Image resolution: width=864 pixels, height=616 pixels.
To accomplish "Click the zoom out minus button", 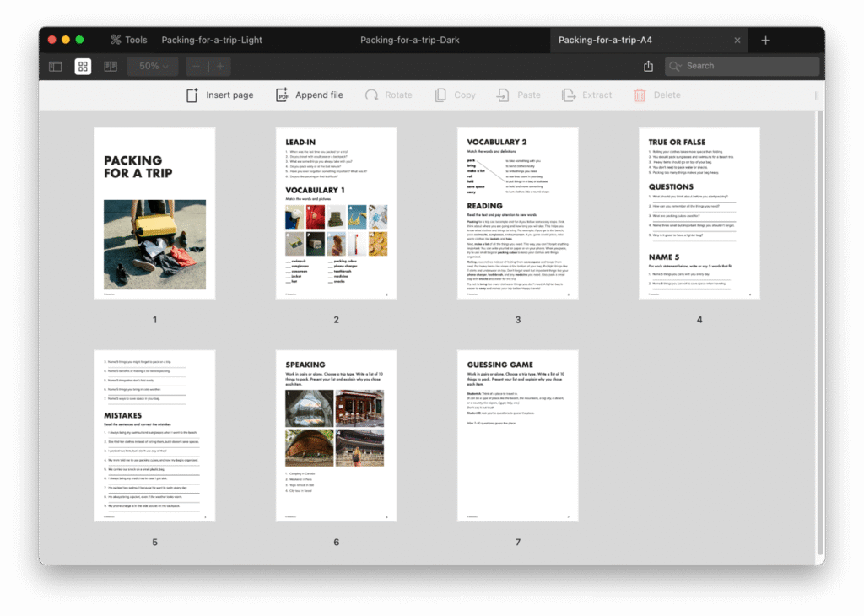I will [x=196, y=66].
